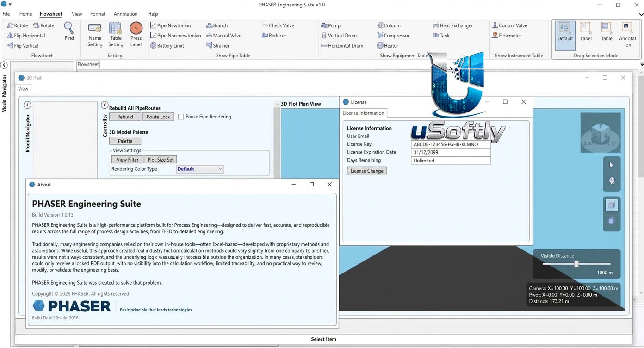Click the "Build Version 1.0.13" text

tap(52, 215)
